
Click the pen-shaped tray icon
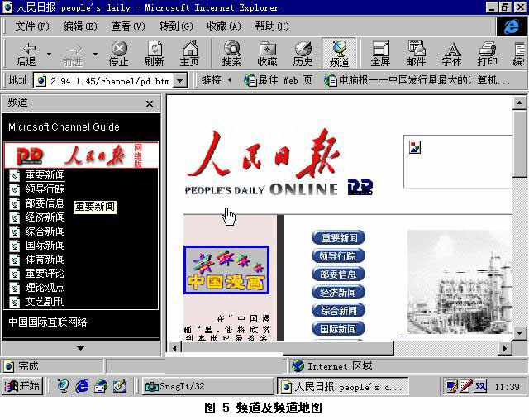coord(466,386)
